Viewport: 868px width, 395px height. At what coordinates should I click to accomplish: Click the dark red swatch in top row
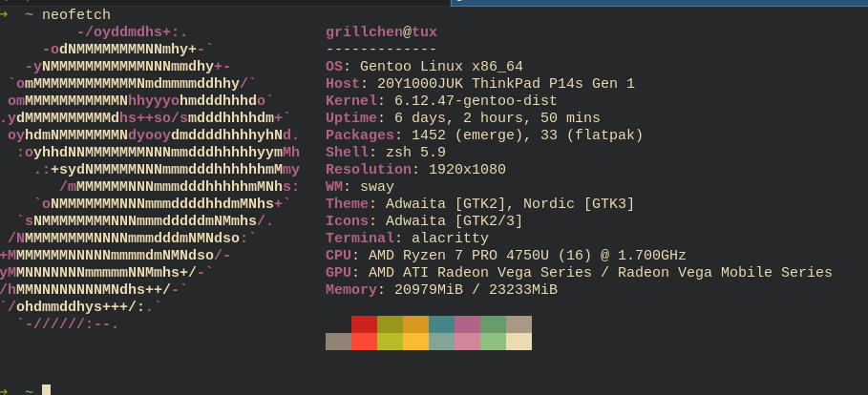364,324
